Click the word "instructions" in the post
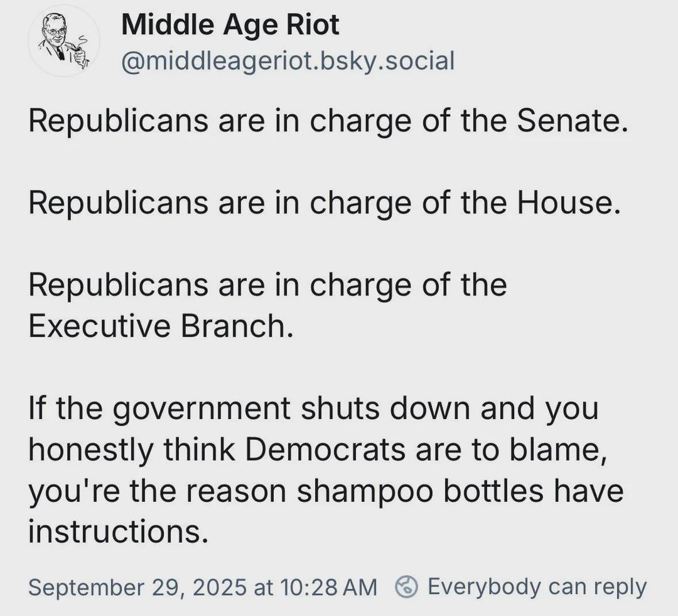 (x=117, y=531)
